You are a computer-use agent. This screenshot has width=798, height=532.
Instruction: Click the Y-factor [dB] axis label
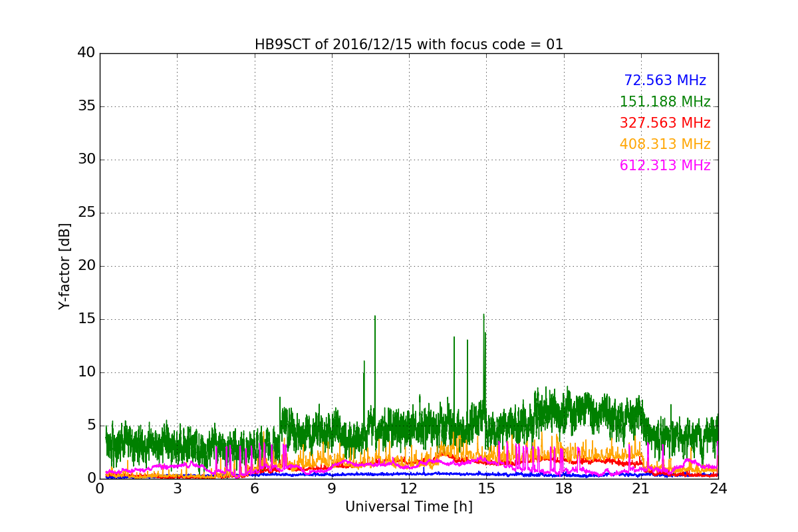coord(65,266)
